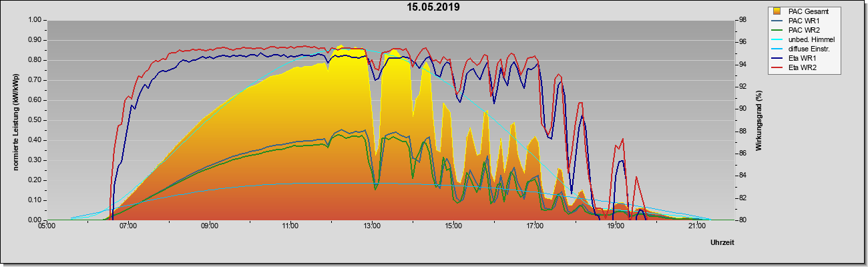Image resolution: width=868 pixels, height=267 pixels.
Task: Click the 09:00 time axis label
Action: tap(209, 227)
